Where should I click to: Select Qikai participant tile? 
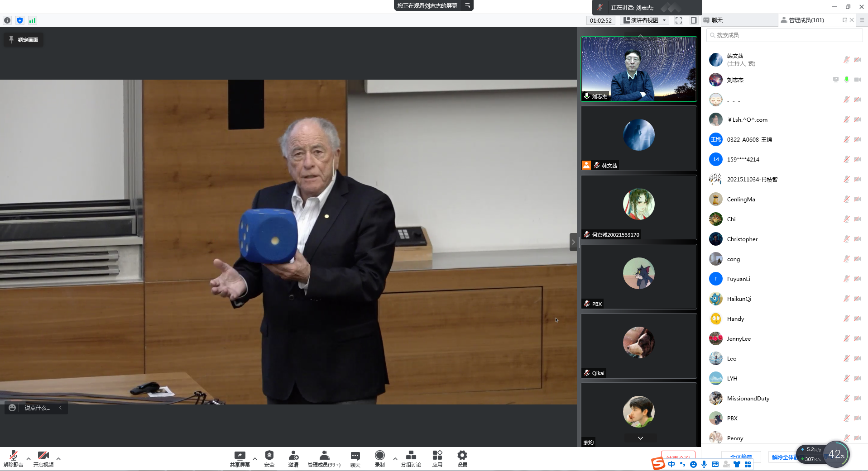click(x=639, y=346)
